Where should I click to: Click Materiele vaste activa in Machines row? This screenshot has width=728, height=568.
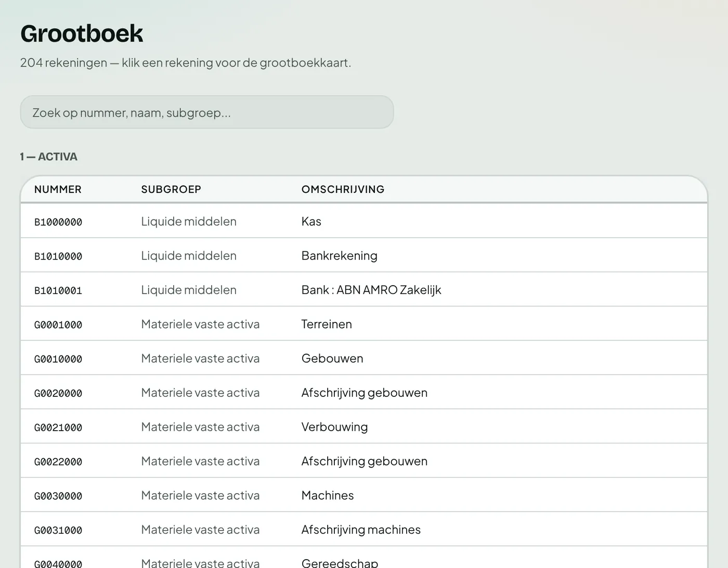[200, 495]
